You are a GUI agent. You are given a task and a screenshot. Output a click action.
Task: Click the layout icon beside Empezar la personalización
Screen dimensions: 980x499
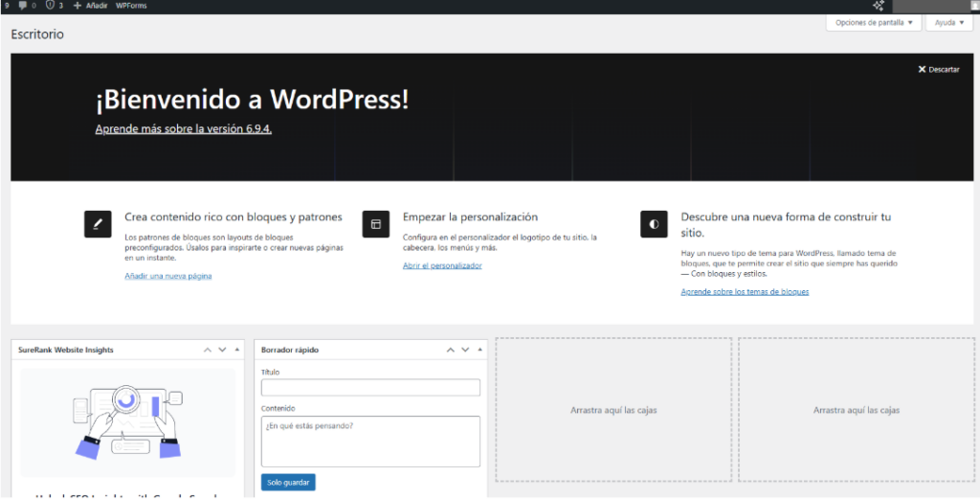[x=376, y=224]
